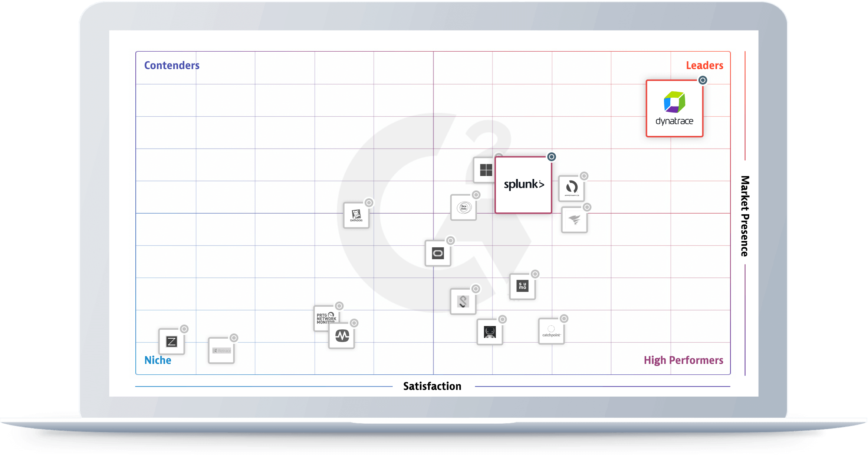This screenshot has width=868, height=456.
Task: Click the pulse waveform logo tile
Action: tap(342, 336)
